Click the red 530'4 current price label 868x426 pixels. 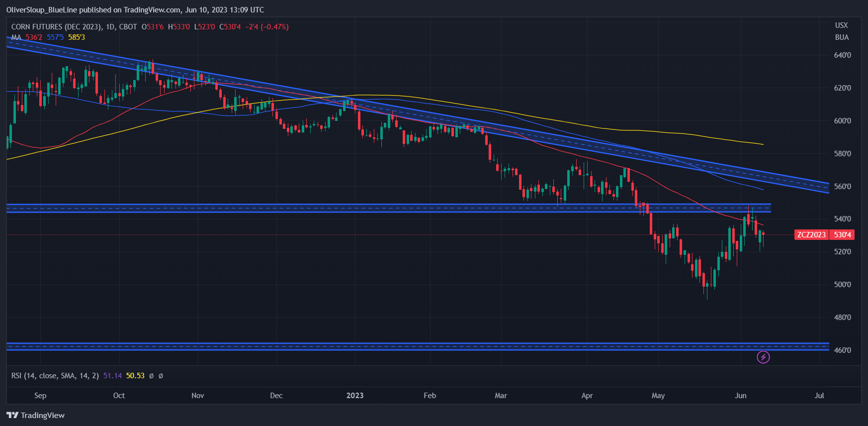tap(842, 235)
